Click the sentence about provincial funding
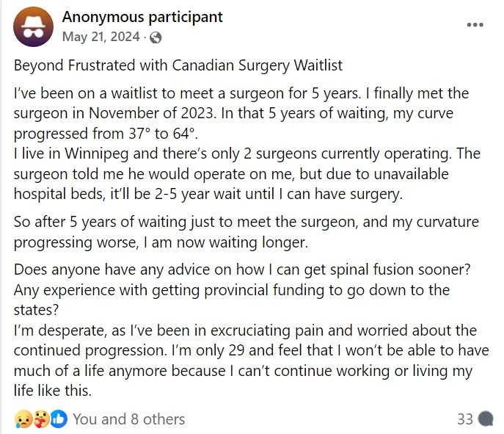504x434 pixels. click(x=231, y=290)
